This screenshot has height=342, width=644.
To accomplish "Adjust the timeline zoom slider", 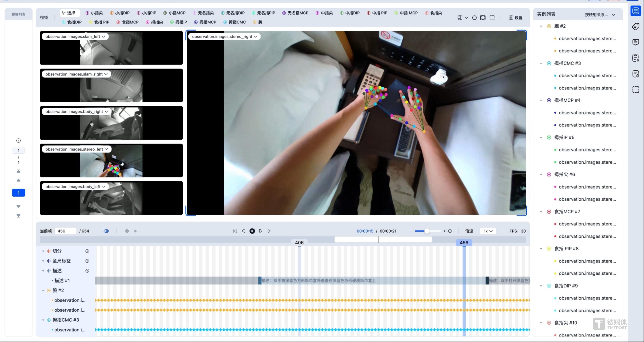I will point(427,231).
